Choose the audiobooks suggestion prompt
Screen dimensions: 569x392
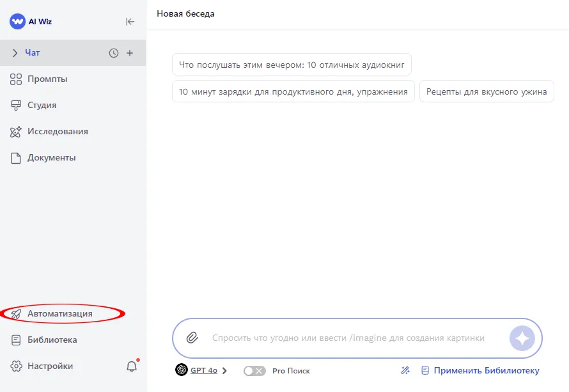292,65
